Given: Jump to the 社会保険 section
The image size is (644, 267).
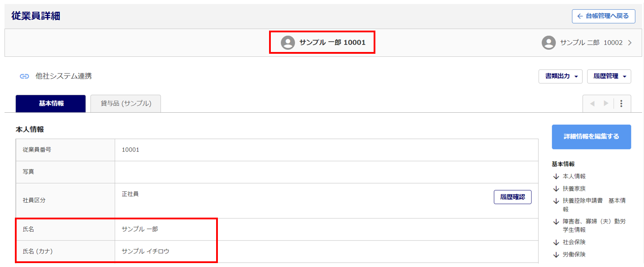Looking at the screenshot, I should (574, 242).
